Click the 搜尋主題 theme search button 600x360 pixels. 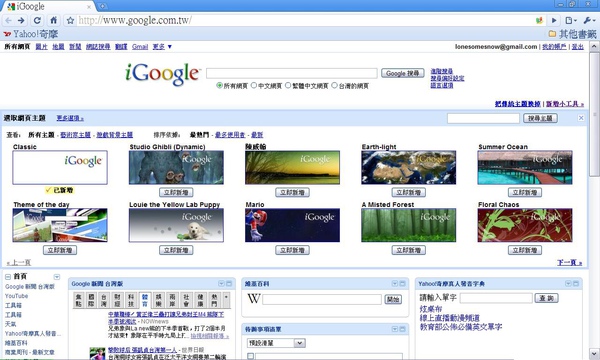coord(540,118)
